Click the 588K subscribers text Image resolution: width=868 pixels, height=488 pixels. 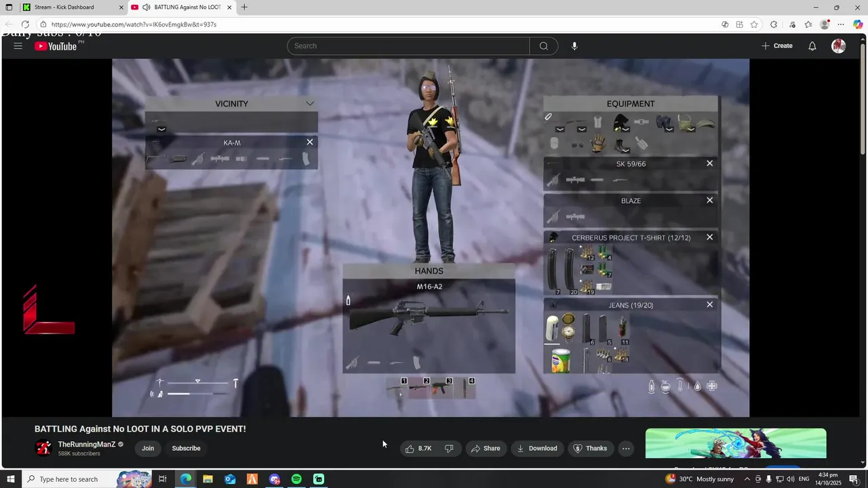point(79,453)
